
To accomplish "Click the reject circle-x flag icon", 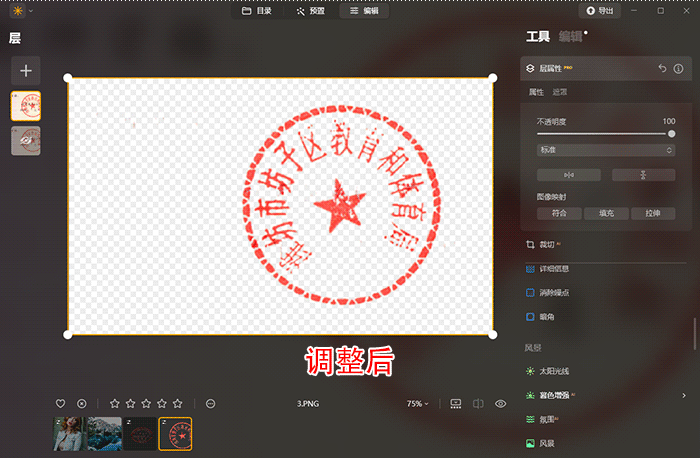I will 82,403.
